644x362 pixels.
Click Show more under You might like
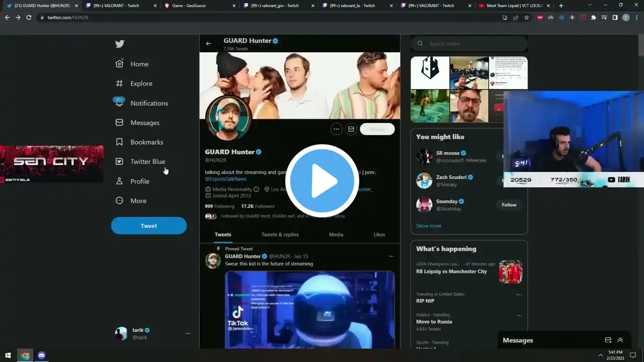(x=429, y=226)
